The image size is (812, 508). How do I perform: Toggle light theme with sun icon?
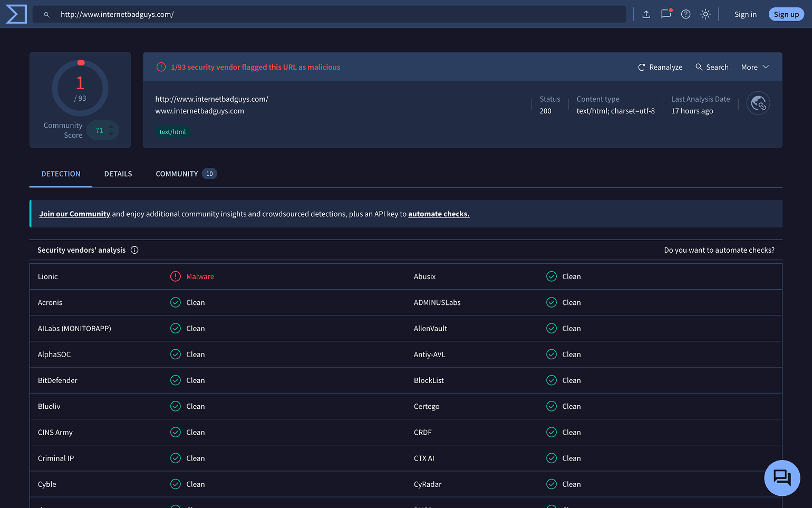tap(705, 14)
